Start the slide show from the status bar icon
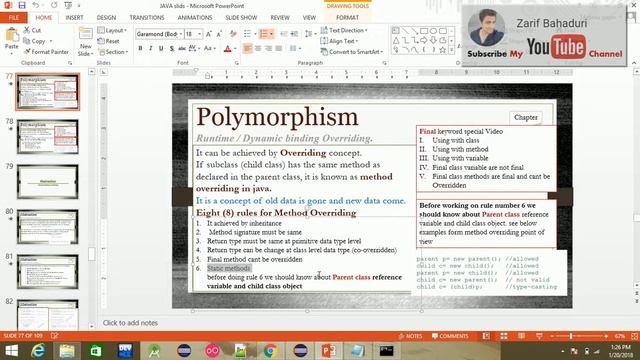 tap(539, 336)
